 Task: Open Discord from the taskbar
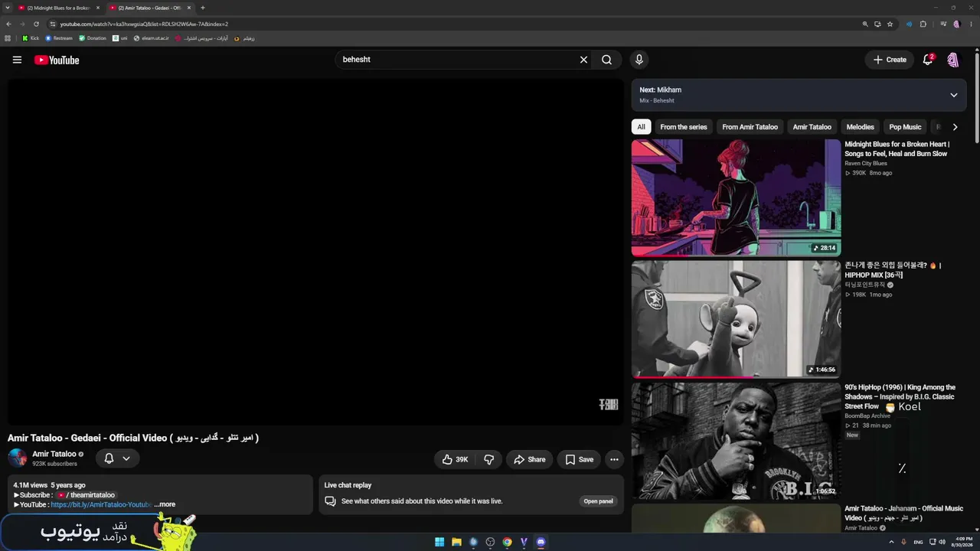tap(541, 542)
